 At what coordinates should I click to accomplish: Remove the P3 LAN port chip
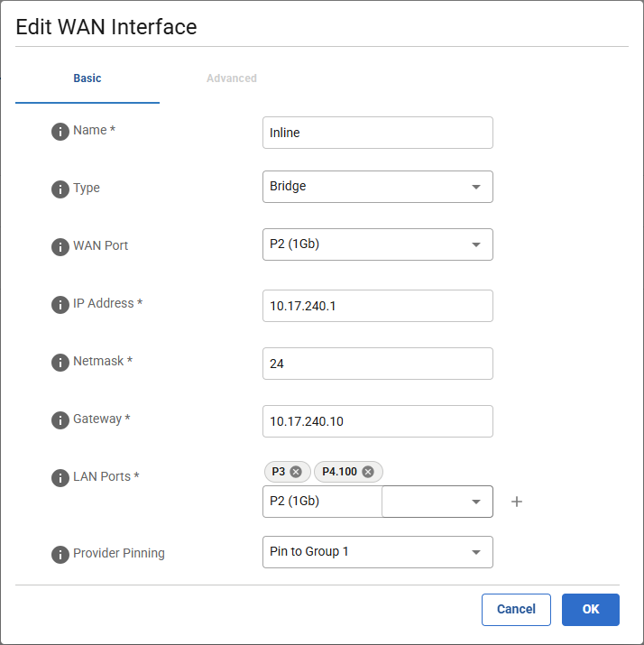click(x=296, y=472)
